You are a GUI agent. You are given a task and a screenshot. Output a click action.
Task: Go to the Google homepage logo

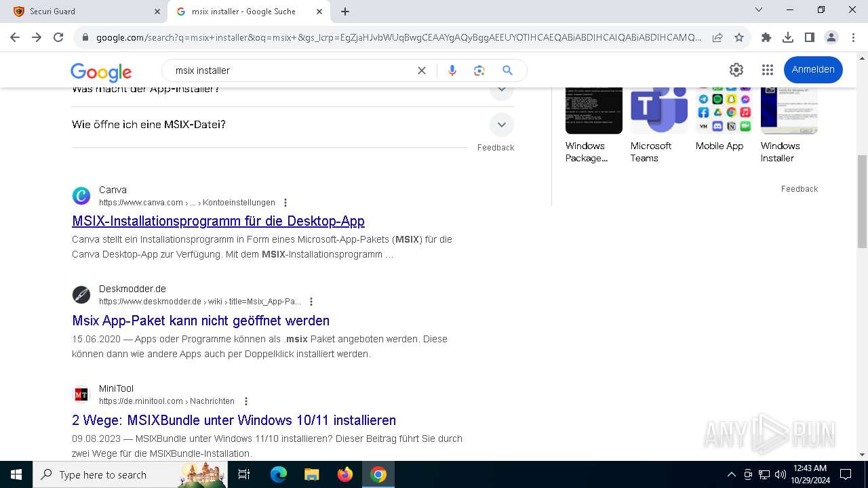point(101,71)
